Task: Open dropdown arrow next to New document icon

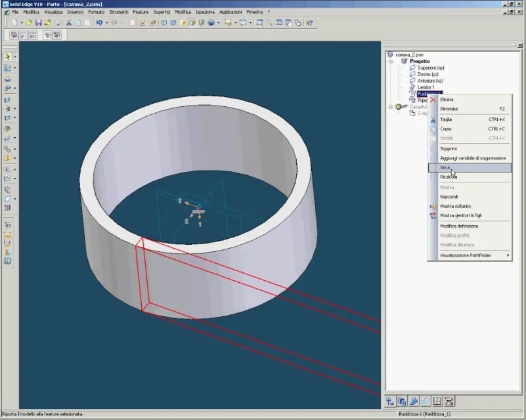Action: [22, 23]
